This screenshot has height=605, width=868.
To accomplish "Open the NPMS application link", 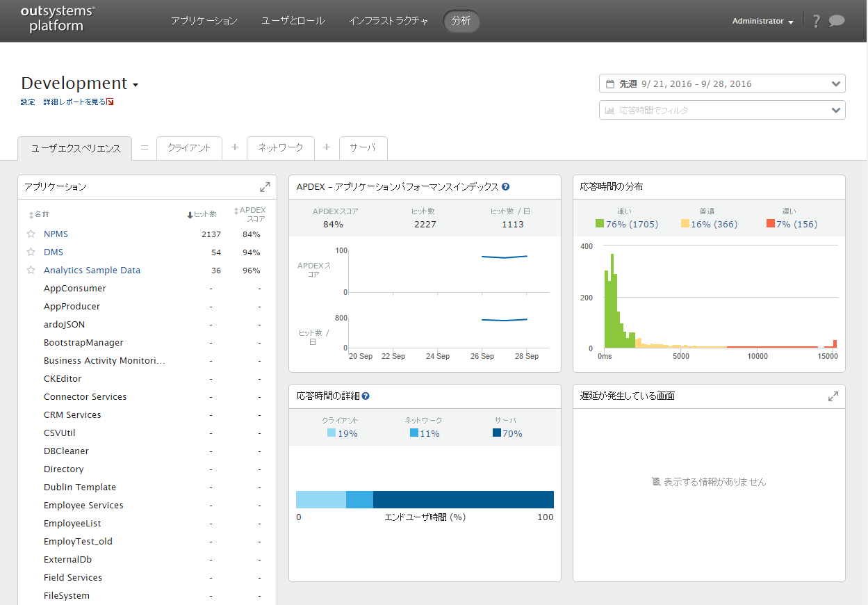I will coord(56,234).
